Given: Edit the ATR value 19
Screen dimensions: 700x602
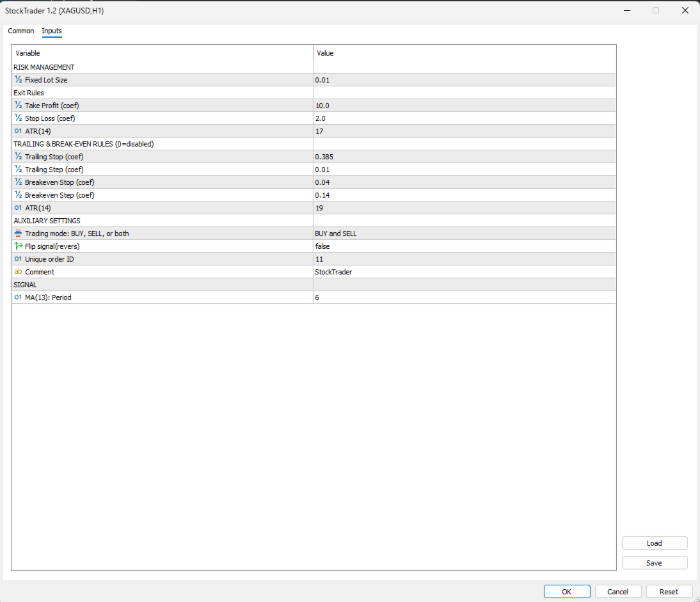Looking at the screenshot, I should [465, 208].
